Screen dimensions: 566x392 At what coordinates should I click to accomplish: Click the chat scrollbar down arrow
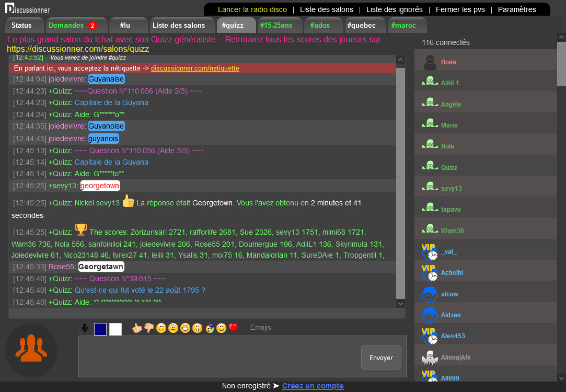pos(400,304)
